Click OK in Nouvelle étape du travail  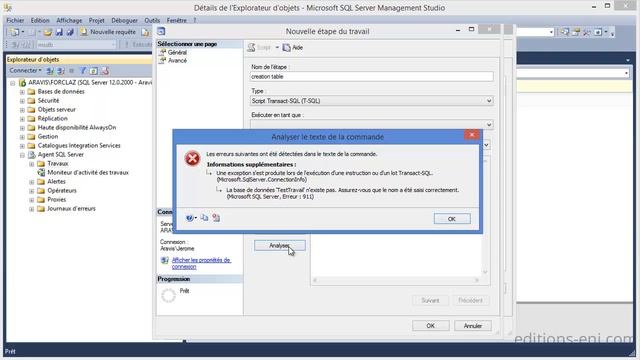pyautogui.click(x=431, y=326)
